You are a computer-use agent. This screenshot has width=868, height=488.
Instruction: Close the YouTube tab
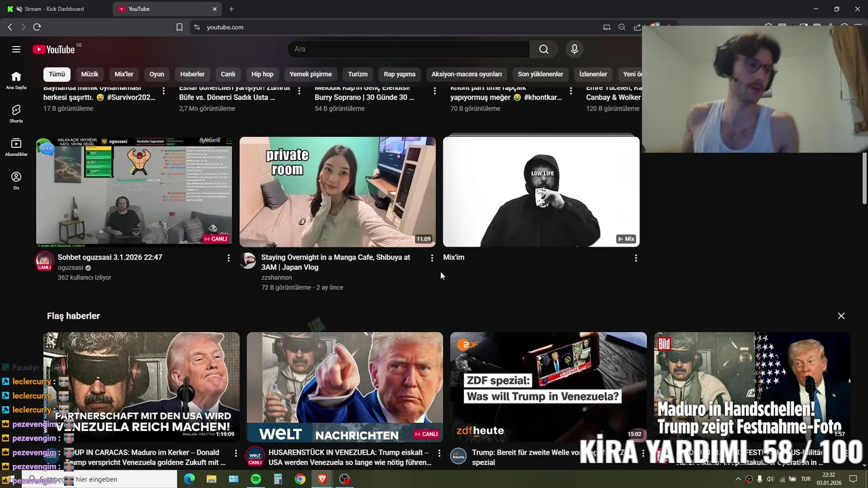pyautogui.click(x=215, y=9)
